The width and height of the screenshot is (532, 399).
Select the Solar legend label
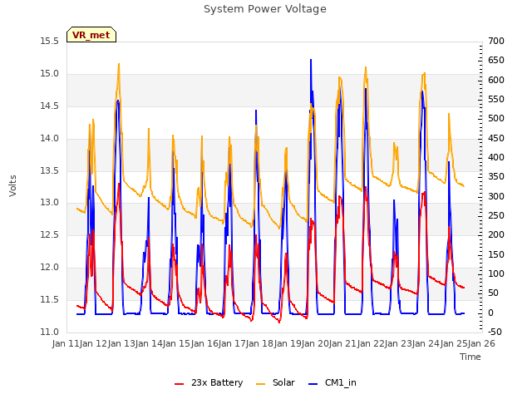pyautogui.click(x=283, y=382)
